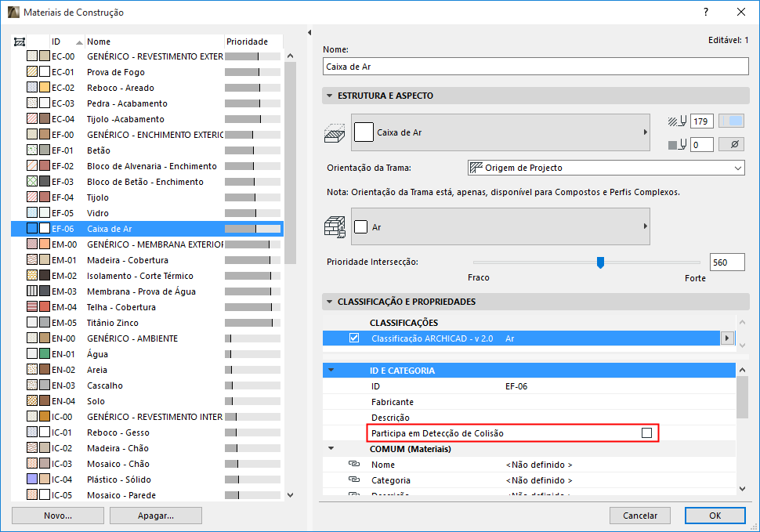The height and width of the screenshot is (532, 760).
Task: Click the fill preview column header icon
Action: click(20, 41)
